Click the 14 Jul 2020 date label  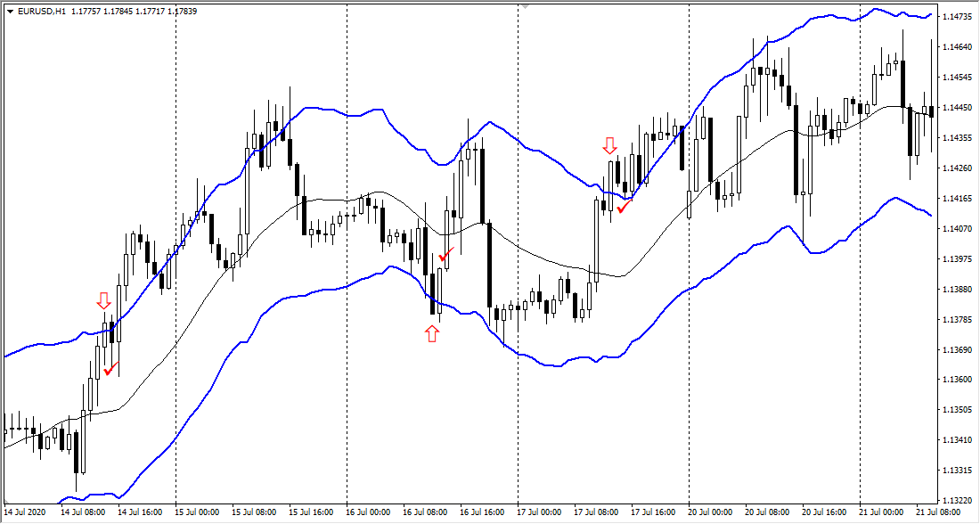tap(24, 513)
